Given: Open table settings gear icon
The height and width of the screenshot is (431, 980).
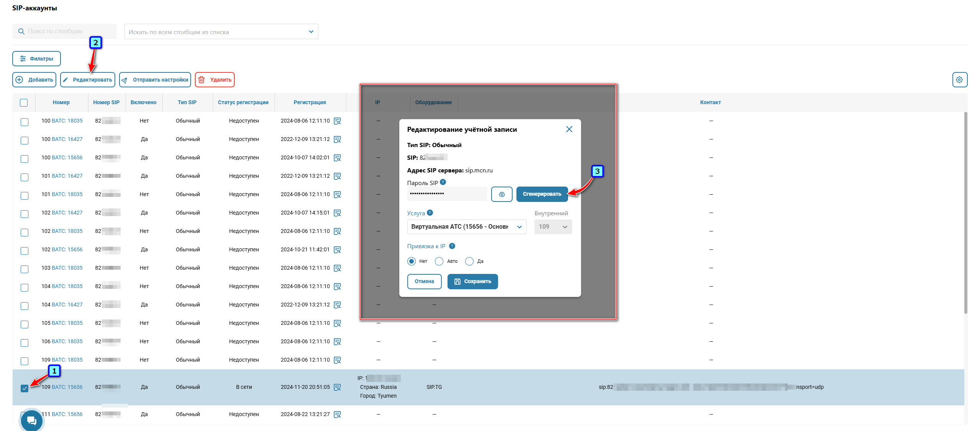Looking at the screenshot, I should pyautogui.click(x=959, y=80).
